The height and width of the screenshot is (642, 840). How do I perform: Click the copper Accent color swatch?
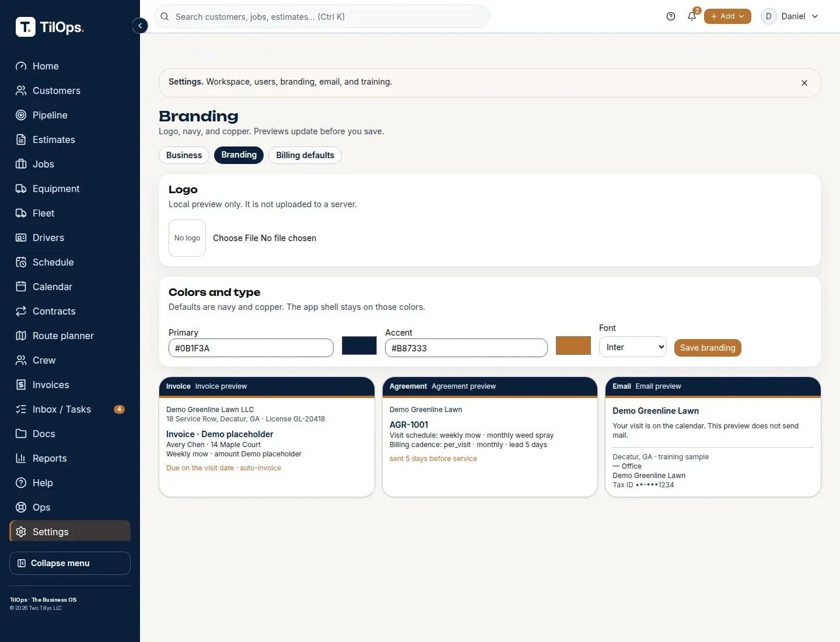tap(573, 346)
